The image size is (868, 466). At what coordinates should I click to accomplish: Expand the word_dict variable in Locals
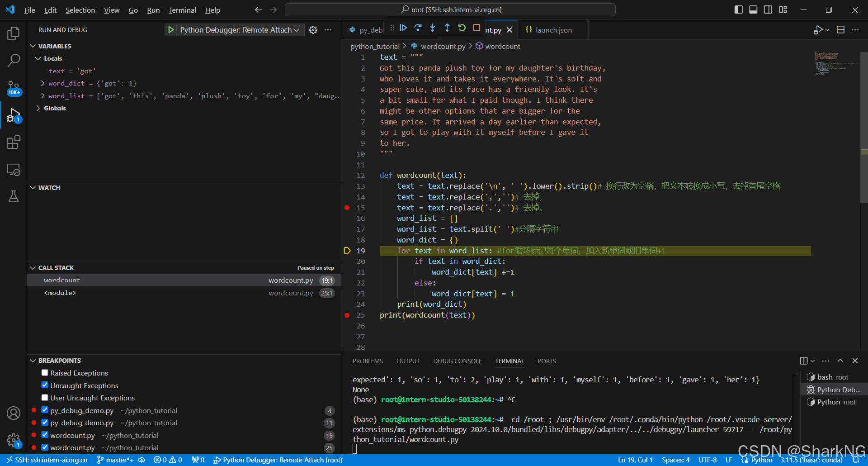tap(42, 83)
